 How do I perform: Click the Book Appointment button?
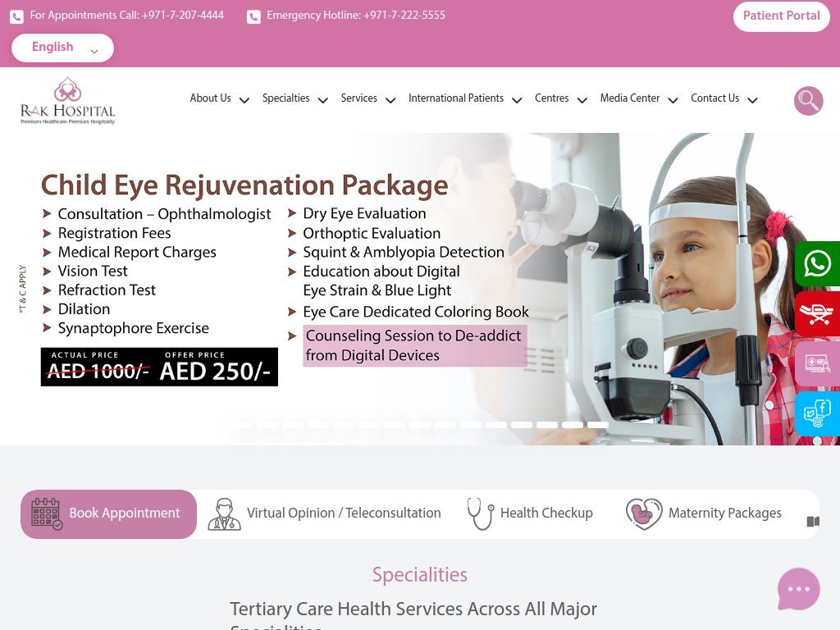[109, 514]
